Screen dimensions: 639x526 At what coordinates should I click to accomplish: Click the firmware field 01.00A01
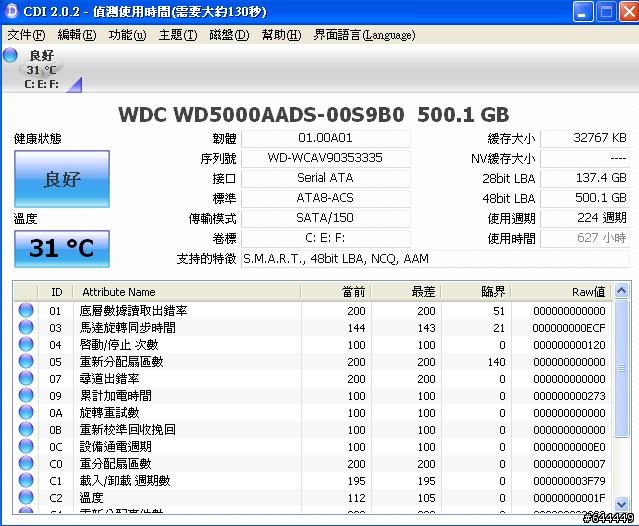point(326,138)
